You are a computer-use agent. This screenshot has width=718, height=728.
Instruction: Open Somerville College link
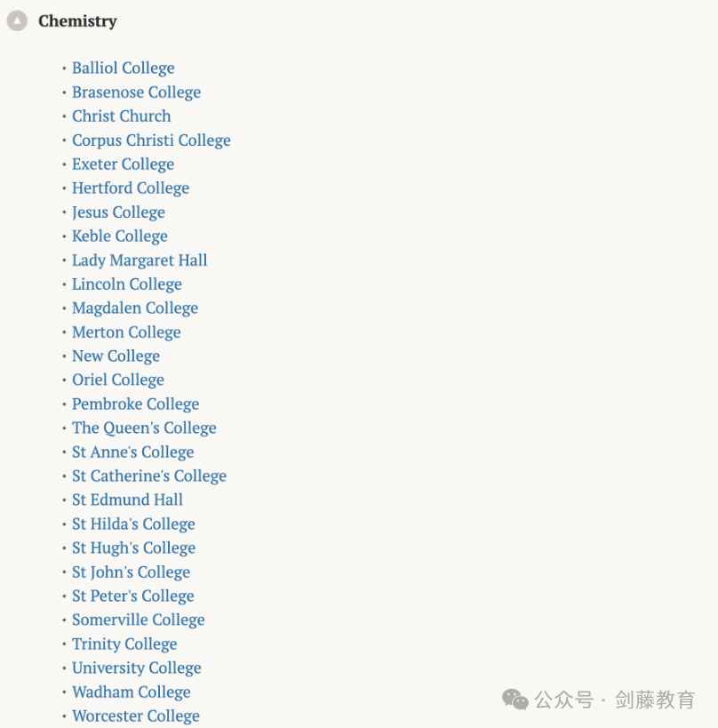[x=139, y=620]
